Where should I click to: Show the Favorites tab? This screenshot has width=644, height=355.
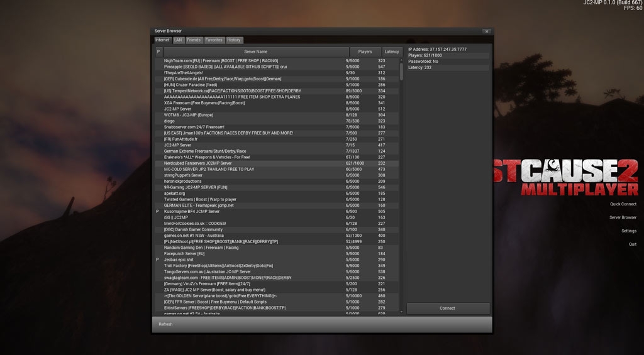click(x=214, y=40)
